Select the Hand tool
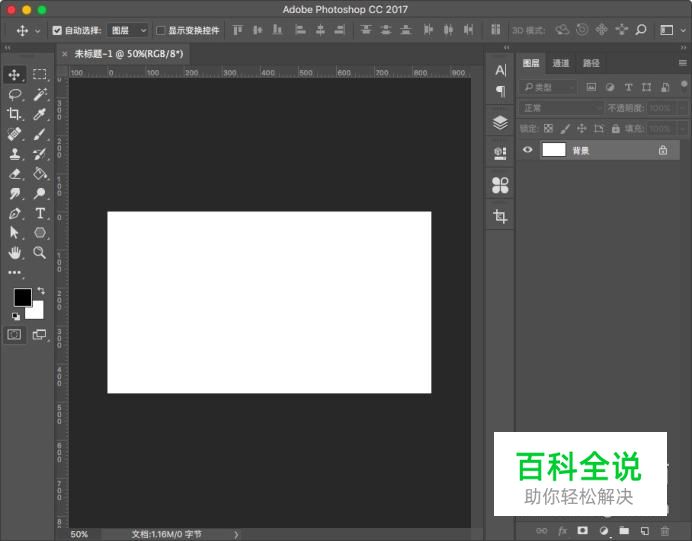Image resolution: width=692 pixels, height=541 pixels. coord(15,253)
